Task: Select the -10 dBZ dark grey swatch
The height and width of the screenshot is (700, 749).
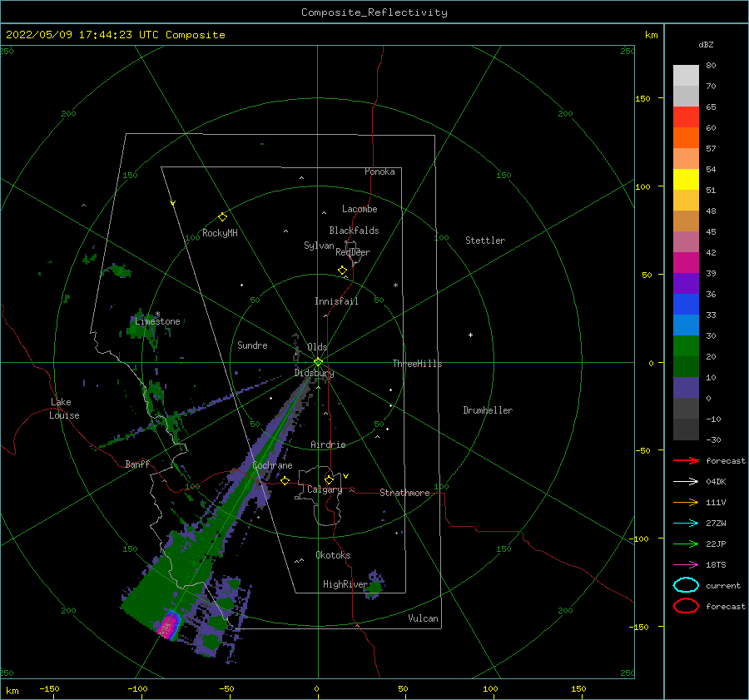Action: click(x=686, y=429)
